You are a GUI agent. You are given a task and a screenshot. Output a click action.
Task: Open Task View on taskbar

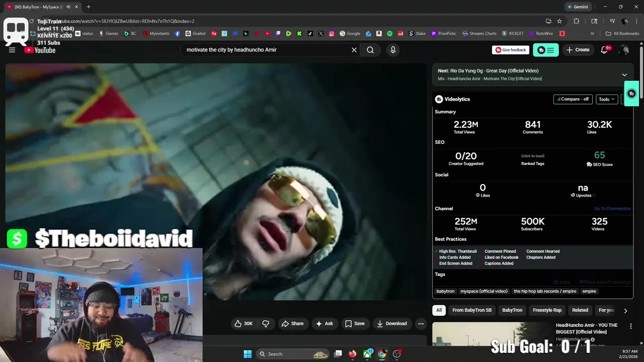pos(338,354)
